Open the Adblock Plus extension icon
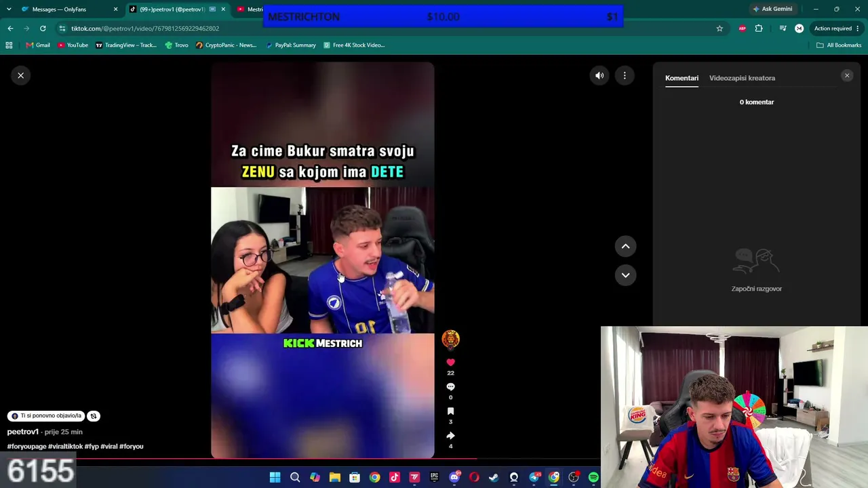The image size is (868, 488). tap(743, 28)
